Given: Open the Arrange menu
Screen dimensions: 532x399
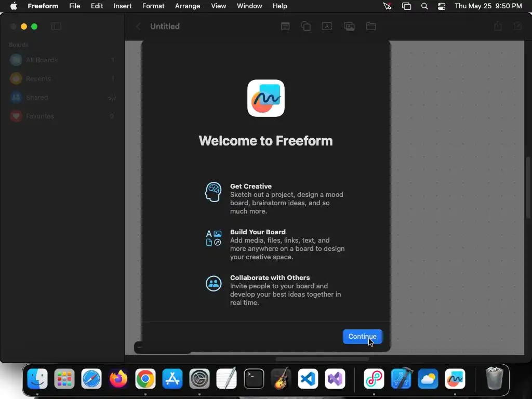Looking at the screenshot, I should 187,6.
